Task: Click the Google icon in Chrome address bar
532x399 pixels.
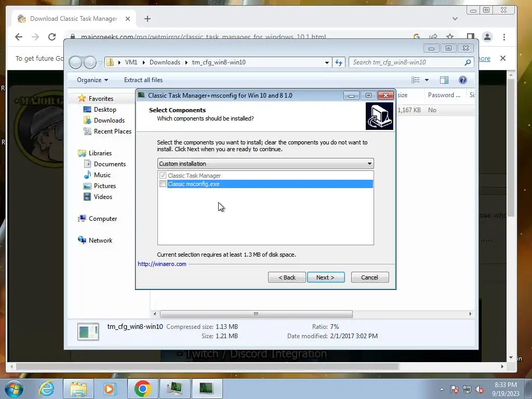Action: [x=417, y=37]
